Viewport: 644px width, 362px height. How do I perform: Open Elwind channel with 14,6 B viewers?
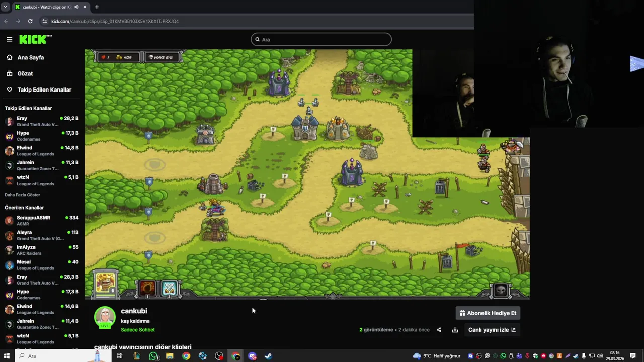click(41, 309)
